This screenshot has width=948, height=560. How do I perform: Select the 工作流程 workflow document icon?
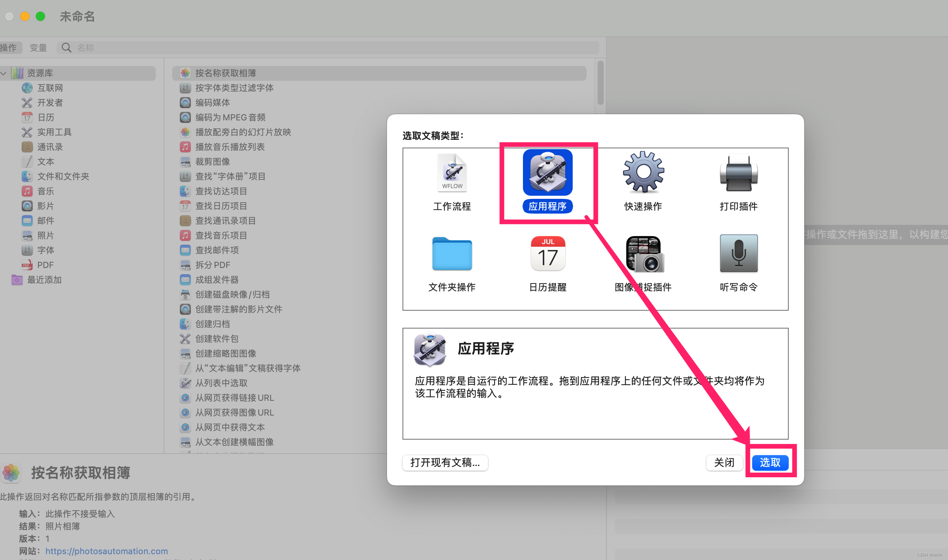(452, 173)
